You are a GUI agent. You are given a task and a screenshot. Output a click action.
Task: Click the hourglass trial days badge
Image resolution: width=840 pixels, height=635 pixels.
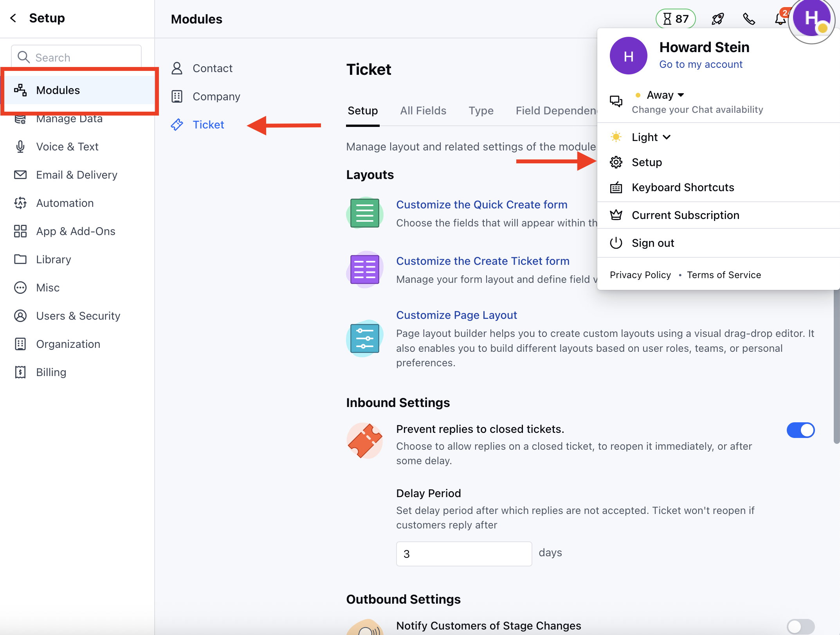tap(676, 19)
